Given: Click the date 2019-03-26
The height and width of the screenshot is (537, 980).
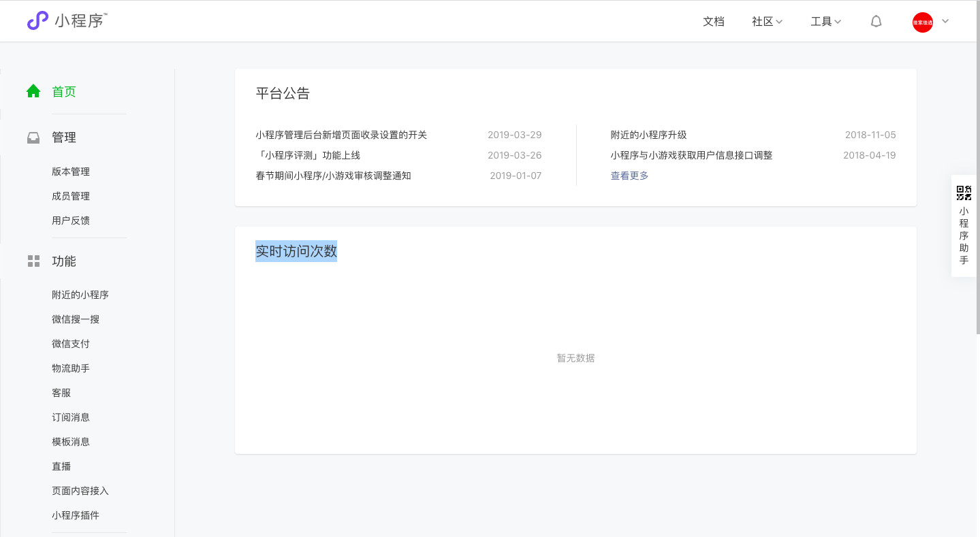Looking at the screenshot, I should 514,155.
